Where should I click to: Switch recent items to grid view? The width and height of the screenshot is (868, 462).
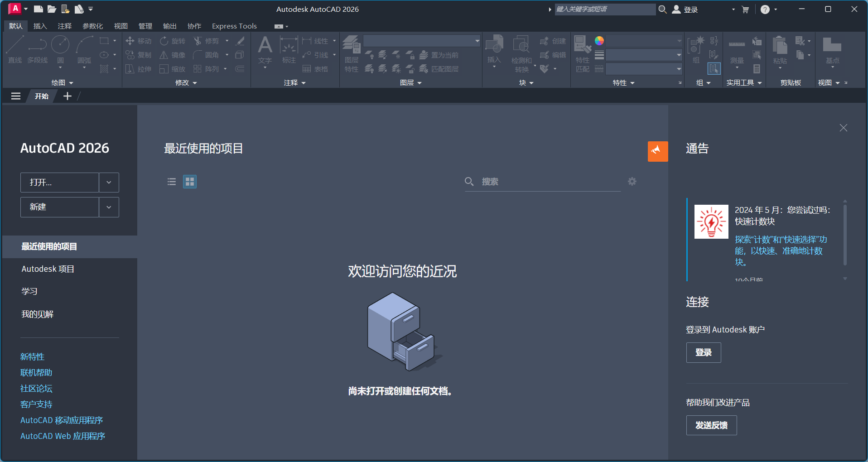(x=190, y=182)
